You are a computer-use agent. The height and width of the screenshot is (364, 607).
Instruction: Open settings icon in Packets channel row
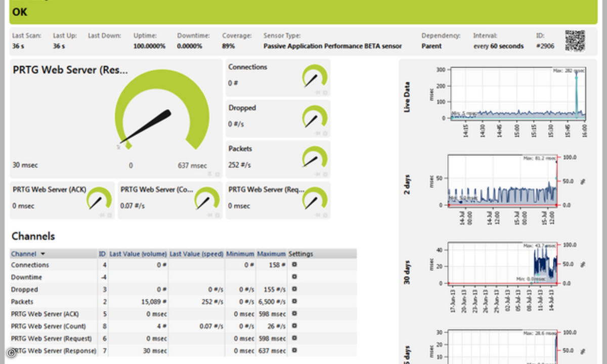coord(294,301)
